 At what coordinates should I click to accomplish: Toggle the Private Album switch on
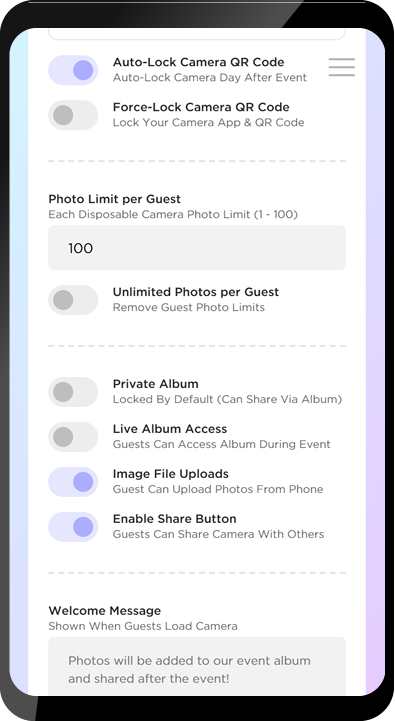pyautogui.click(x=73, y=392)
